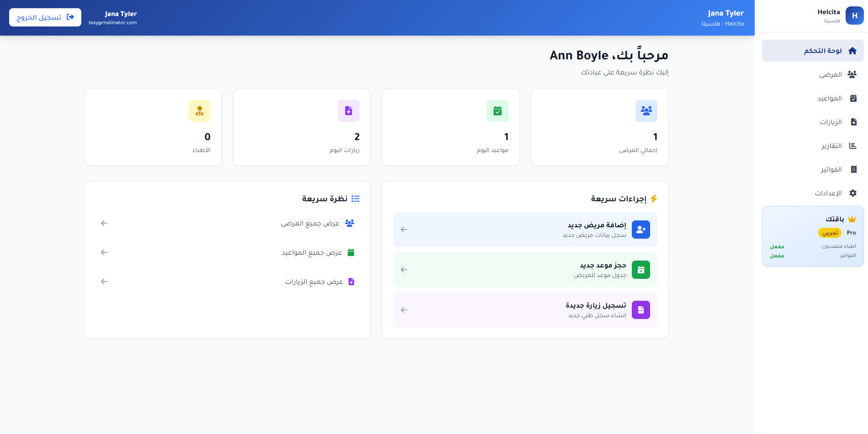
Task: Select the الزيارات visits icon in sidebar
Action: pyautogui.click(x=852, y=122)
